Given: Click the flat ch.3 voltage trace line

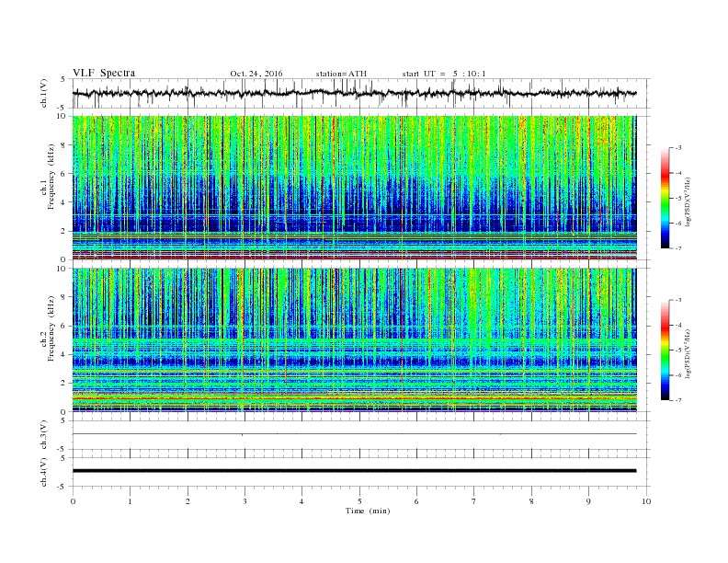Looking at the screenshot, I should [354, 434].
